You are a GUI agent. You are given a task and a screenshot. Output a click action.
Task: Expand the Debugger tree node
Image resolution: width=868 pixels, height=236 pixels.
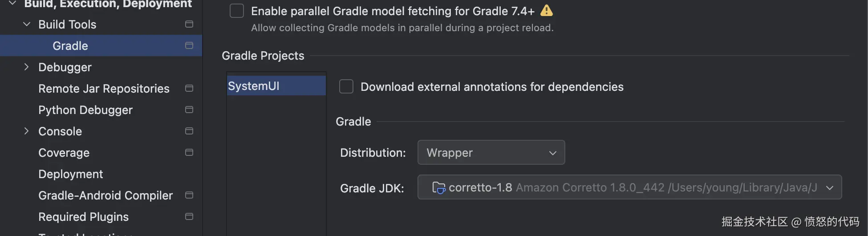[x=26, y=67]
